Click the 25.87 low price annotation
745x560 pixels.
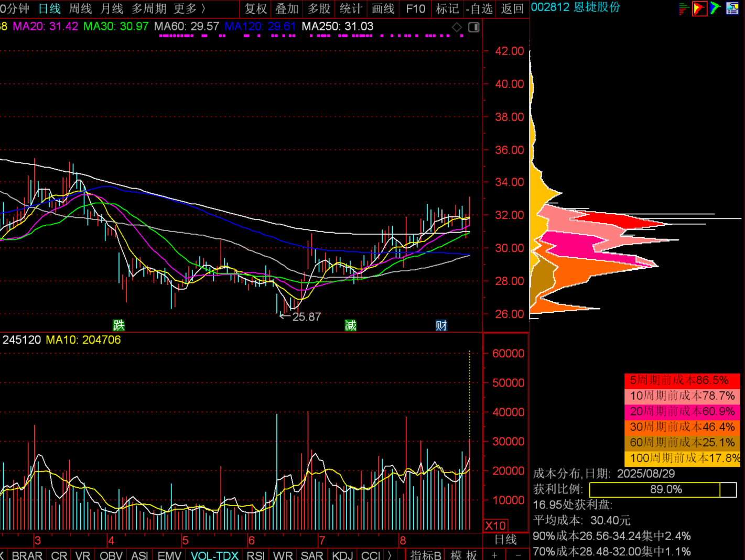[306, 317]
